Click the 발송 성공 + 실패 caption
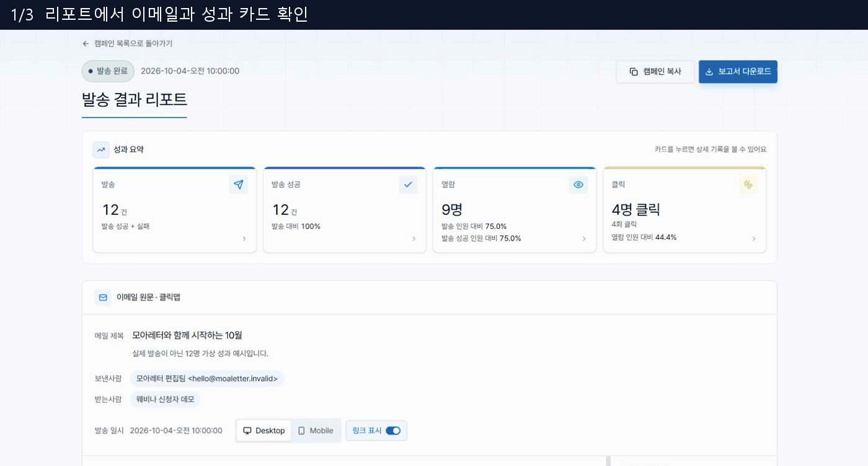Screen dimensions: 868x466 pos(125,226)
